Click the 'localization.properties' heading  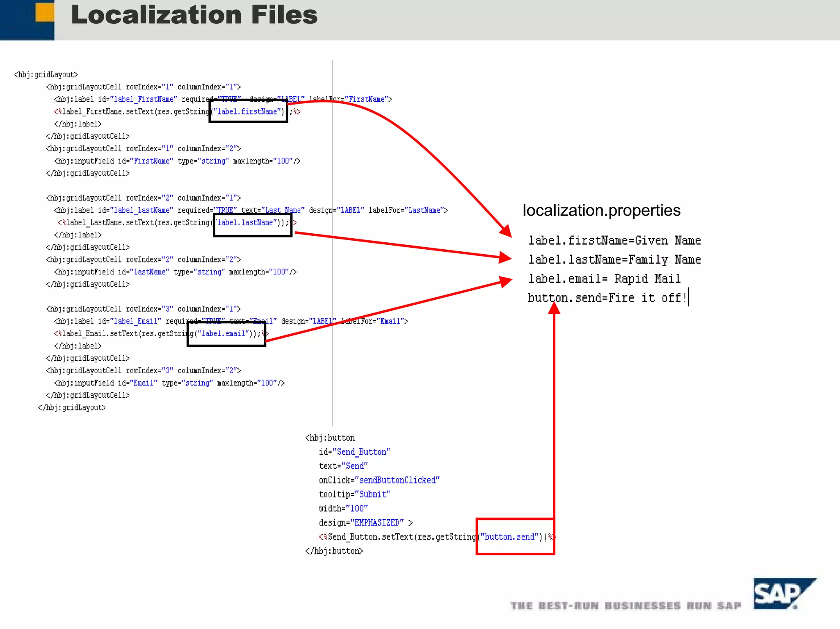(601, 210)
